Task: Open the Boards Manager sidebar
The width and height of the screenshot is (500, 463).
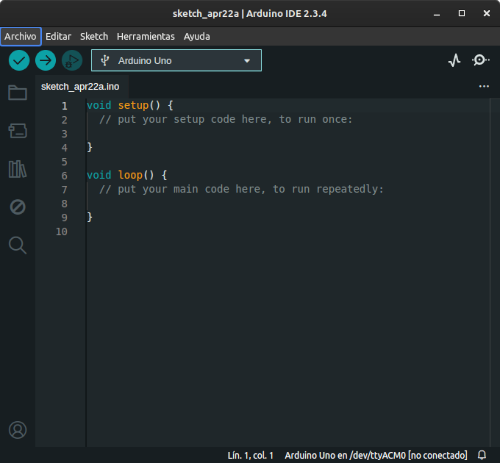Action: coord(18,131)
